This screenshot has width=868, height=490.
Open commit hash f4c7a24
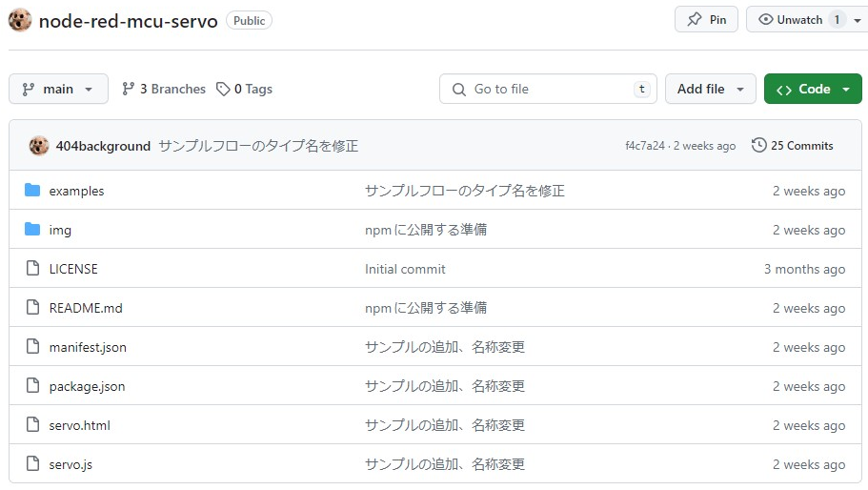(645, 146)
